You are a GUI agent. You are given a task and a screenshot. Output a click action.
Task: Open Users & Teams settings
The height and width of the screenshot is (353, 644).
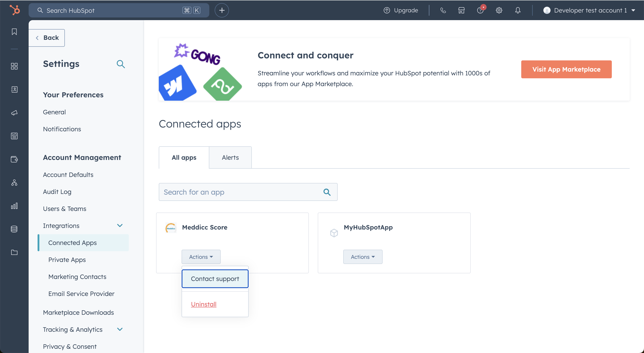point(64,209)
